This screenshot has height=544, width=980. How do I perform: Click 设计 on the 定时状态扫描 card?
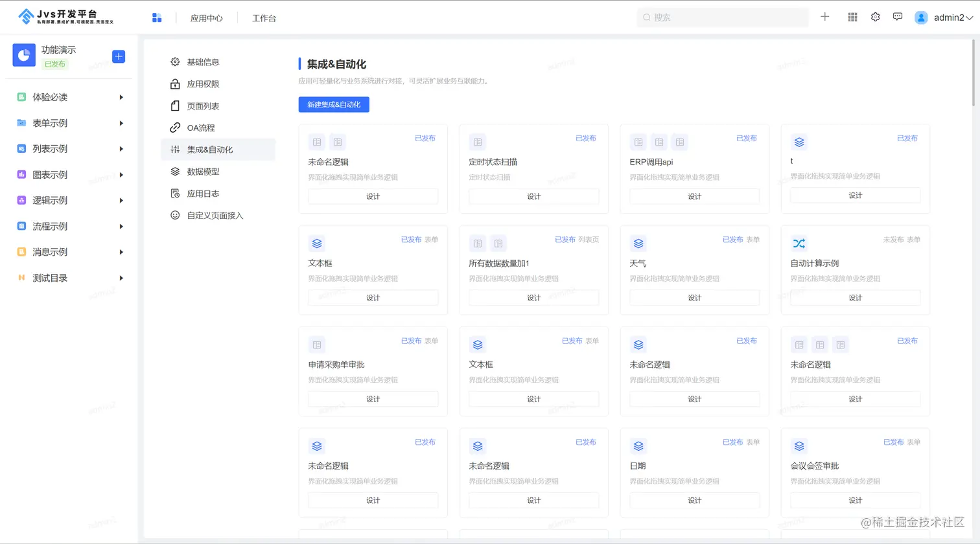click(x=534, y=196)
